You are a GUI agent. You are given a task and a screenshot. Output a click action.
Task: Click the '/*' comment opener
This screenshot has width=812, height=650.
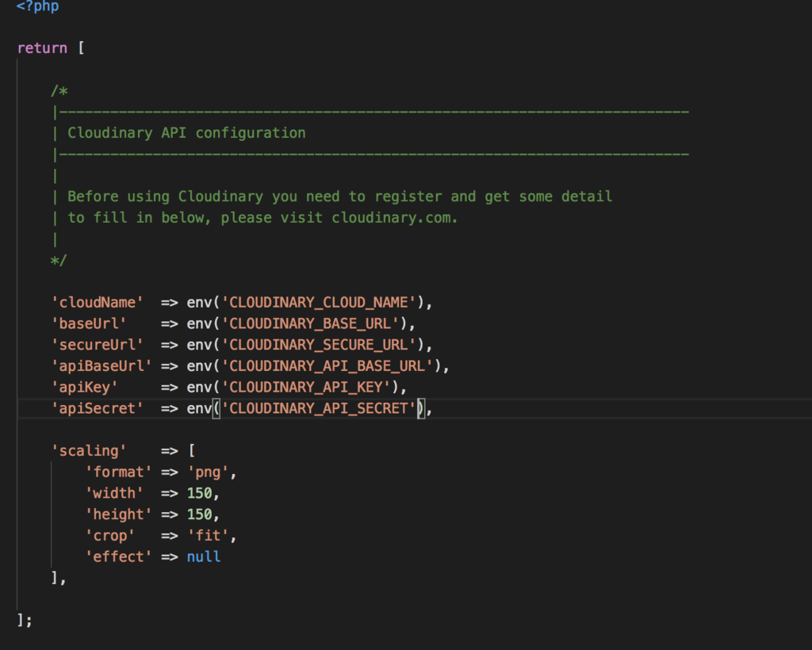59,91
